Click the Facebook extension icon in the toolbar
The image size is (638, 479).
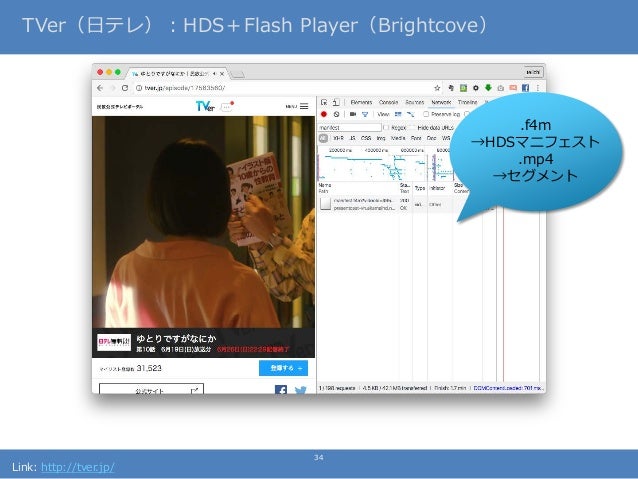click(x=525, y=88)
